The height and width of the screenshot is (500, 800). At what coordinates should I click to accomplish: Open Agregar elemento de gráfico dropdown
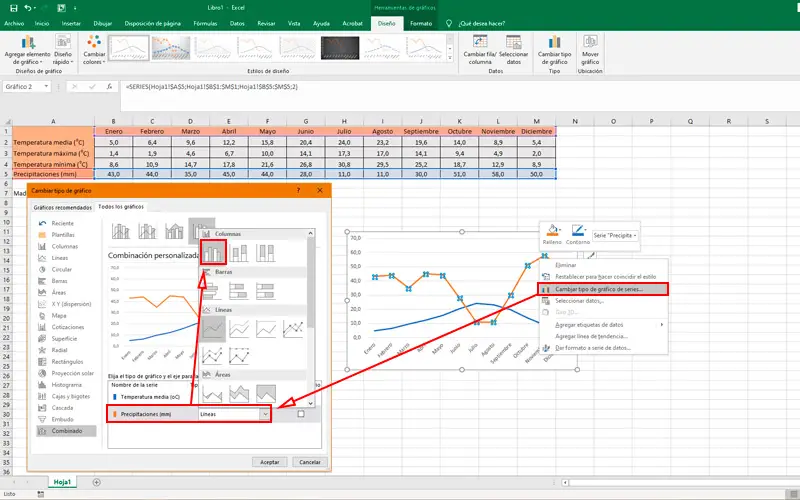tap(28, 50)
